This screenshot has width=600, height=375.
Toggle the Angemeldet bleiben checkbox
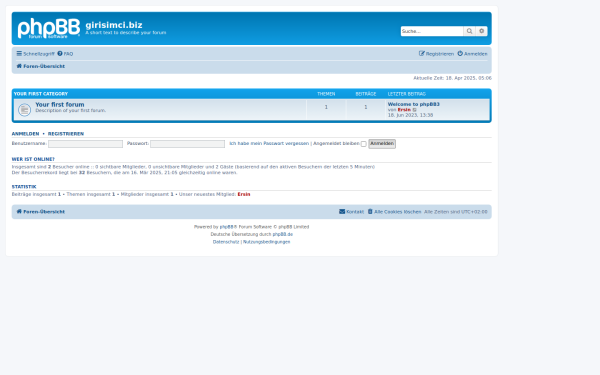pos(364,144)
